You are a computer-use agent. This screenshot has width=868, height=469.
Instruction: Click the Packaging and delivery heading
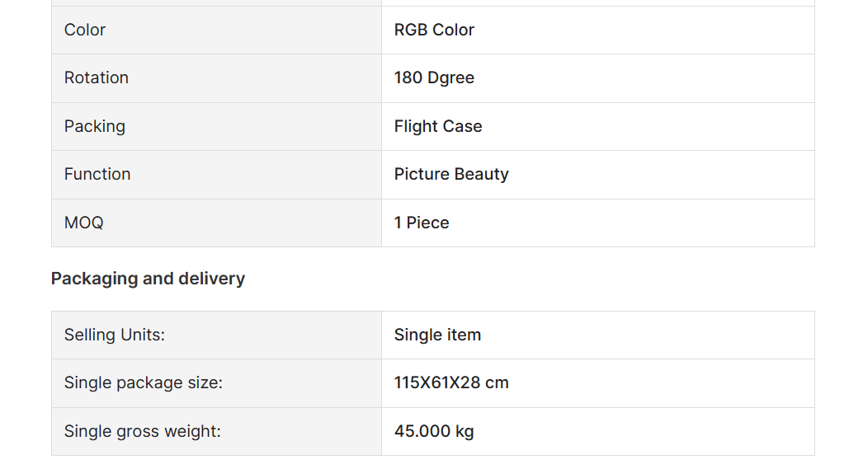pyautogui.click(x=148, y=279)
